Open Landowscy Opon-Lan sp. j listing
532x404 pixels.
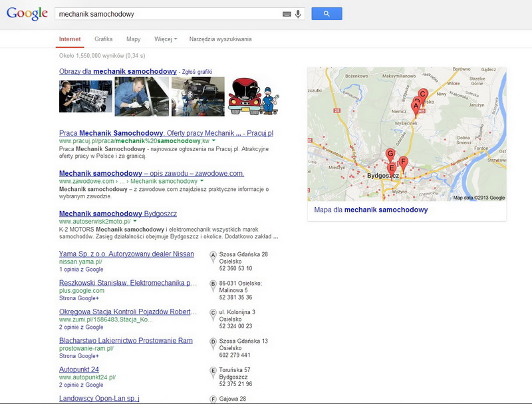(x=99, y=398)
